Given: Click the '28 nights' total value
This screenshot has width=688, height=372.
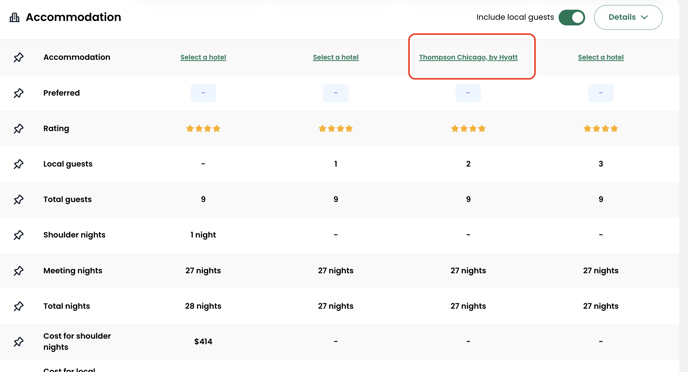Looking at the screenshot, I should [203, 306].
